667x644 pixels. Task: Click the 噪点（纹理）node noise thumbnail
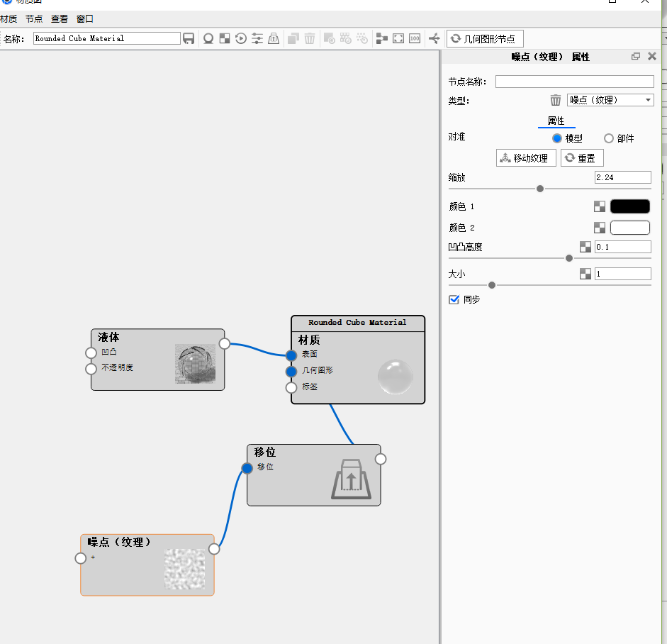click(184, 569)
